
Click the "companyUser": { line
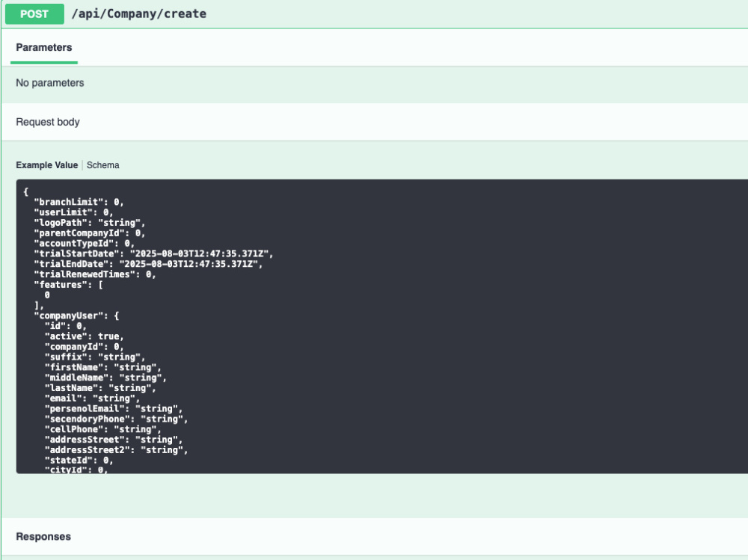pyautogui.click(x=76, y=316)
